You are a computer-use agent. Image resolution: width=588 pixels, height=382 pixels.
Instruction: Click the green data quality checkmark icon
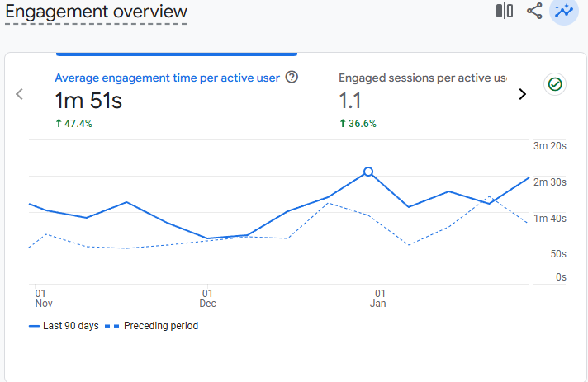(555, 84)
